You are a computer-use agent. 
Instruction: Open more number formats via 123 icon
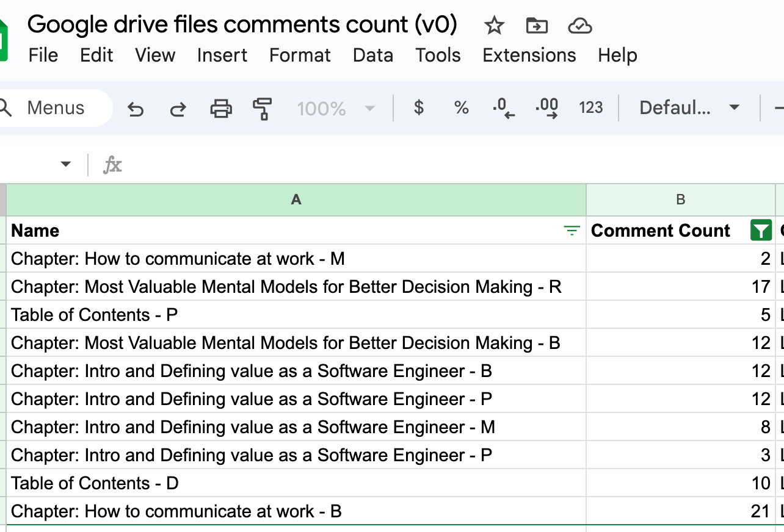[590, 107]
